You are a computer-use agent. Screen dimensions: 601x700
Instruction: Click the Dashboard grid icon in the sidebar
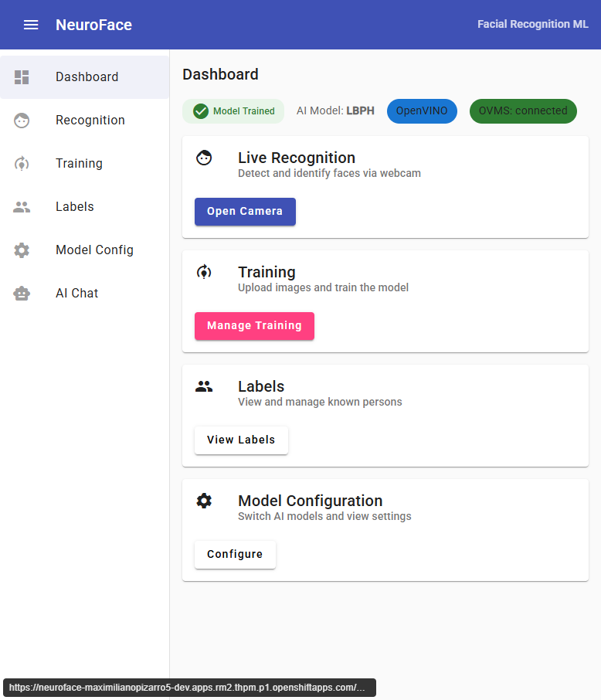point(22,76)
